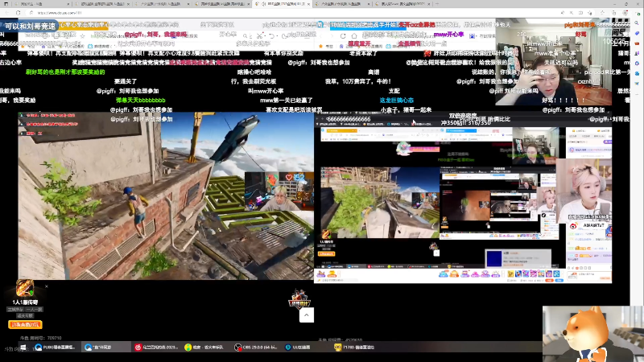The height and width of the screenshot is (362, 644).
Task: Open a new browser tab with plus
Action: (x=436, y=4)
